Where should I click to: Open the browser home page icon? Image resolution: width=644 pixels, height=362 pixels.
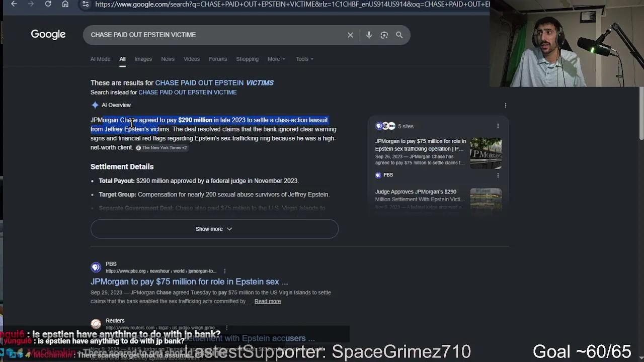(65, 4)
